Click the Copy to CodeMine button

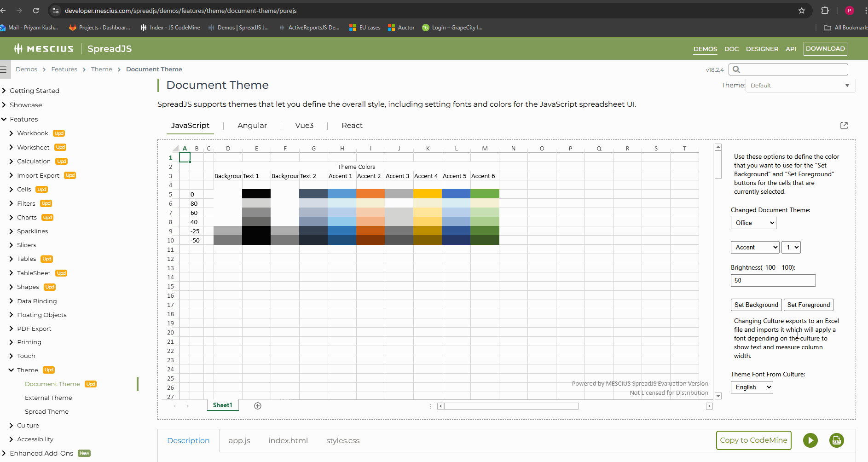pos(753,440)
